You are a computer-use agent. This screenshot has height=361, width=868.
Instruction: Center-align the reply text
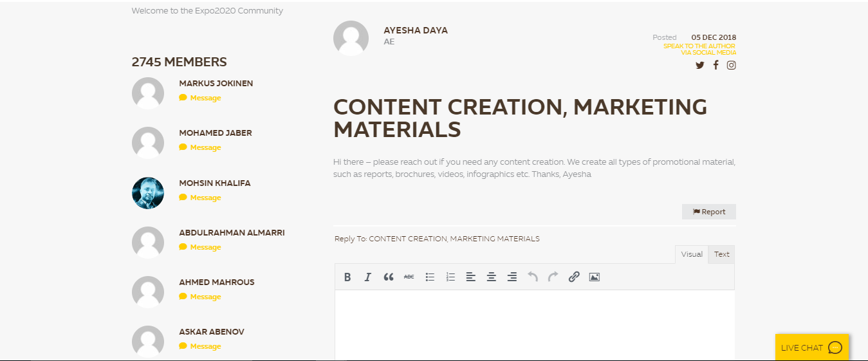click(x=492, y=277)
